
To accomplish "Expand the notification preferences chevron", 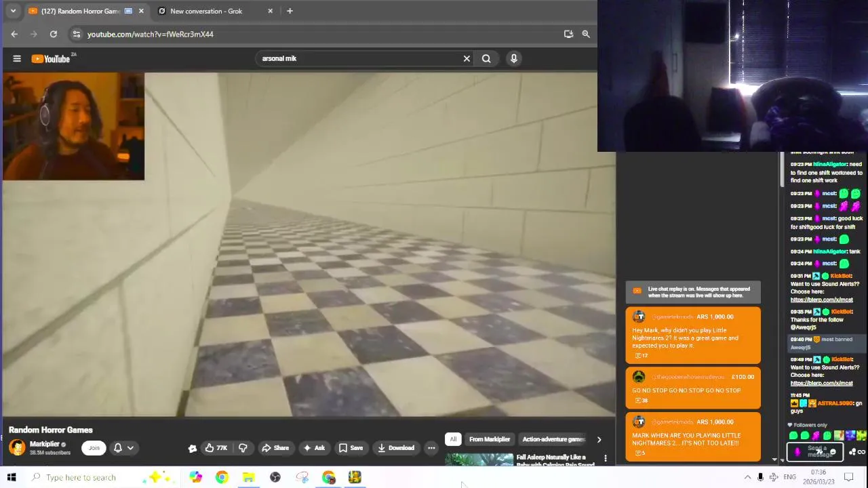I will coord(130,448).
